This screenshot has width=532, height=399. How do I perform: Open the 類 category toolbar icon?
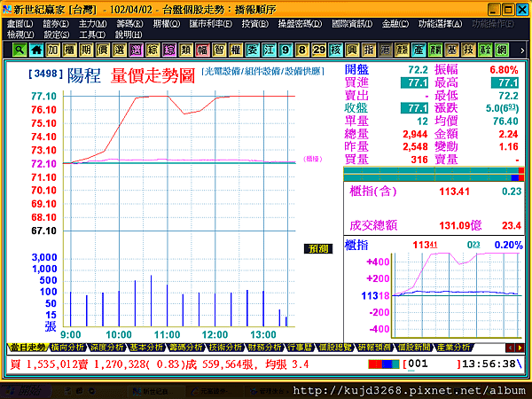tap(185, 51)
